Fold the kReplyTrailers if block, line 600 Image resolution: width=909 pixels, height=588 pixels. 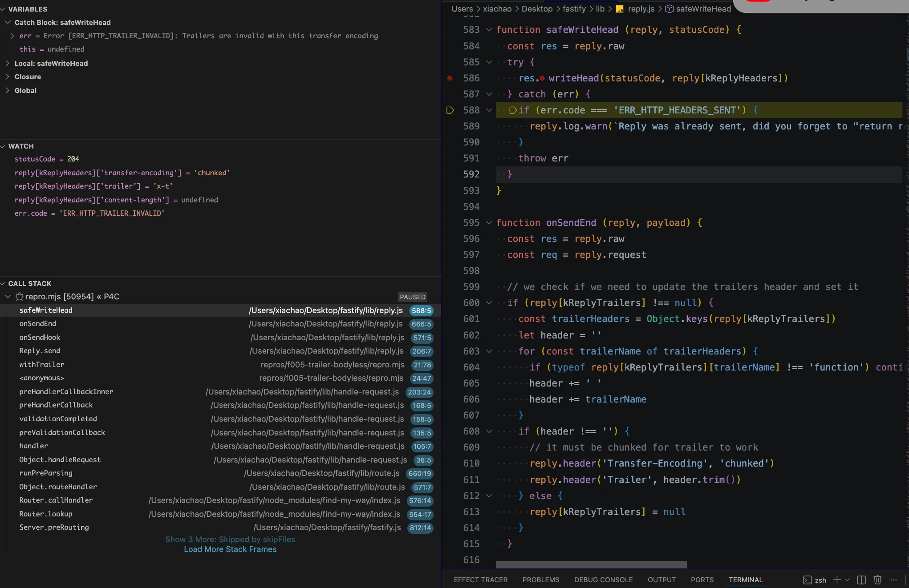(x=489, y=303)
